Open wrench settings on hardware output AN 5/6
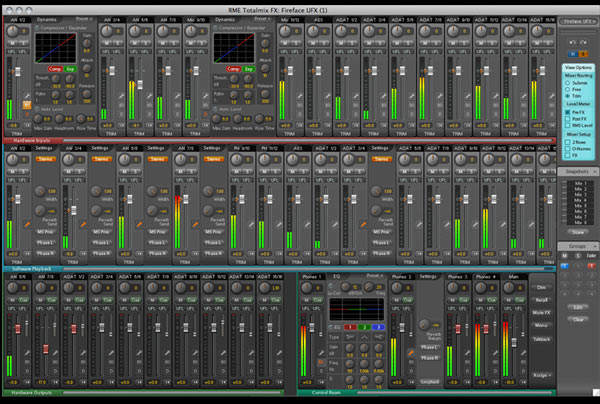Screen dimensions: 600x404 [27, 353]
